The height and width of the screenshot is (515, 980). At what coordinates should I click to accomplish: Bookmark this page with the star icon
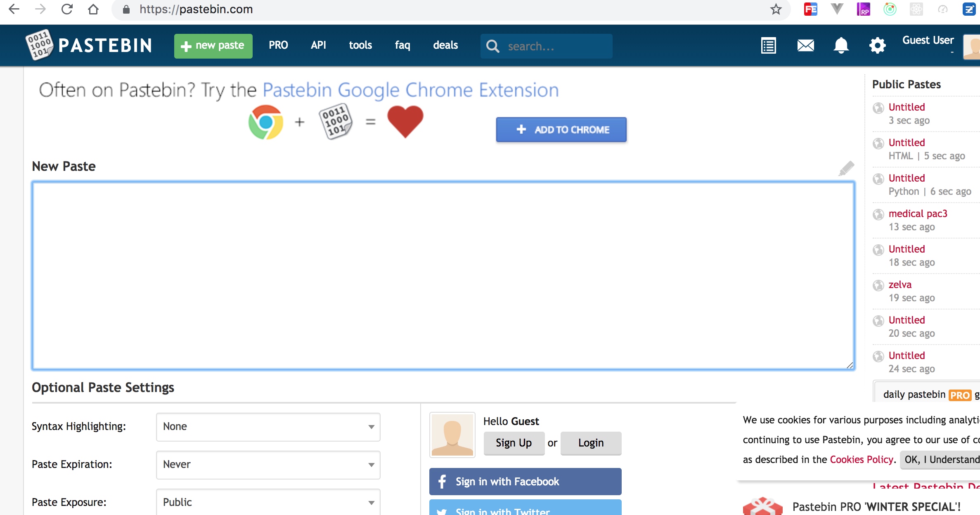pos(776,9)
